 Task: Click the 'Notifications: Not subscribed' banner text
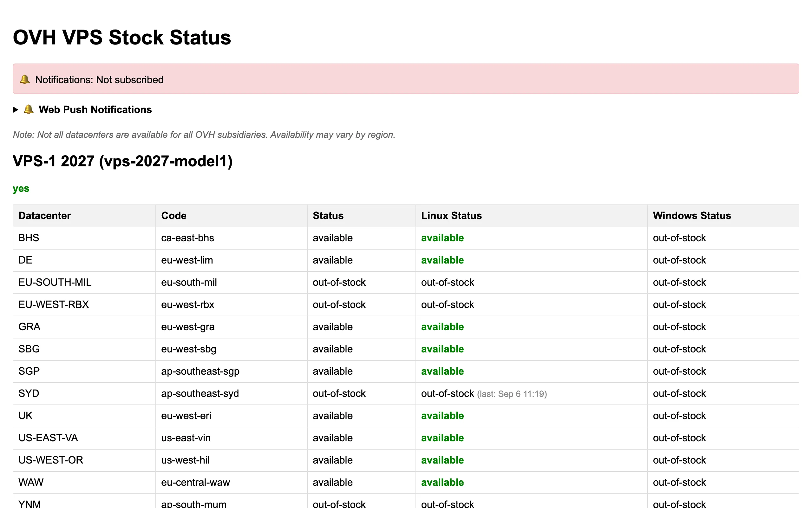click(x=99, y=80)
